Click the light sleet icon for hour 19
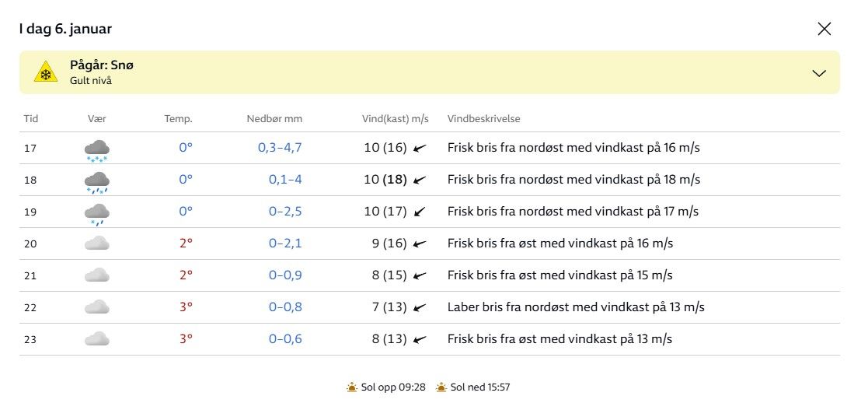This screenshot has width=868, height=410. coord(97,215)
